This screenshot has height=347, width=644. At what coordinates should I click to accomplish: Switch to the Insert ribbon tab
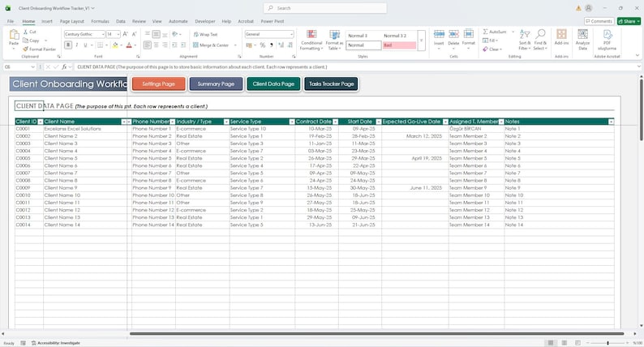point(47,21)
